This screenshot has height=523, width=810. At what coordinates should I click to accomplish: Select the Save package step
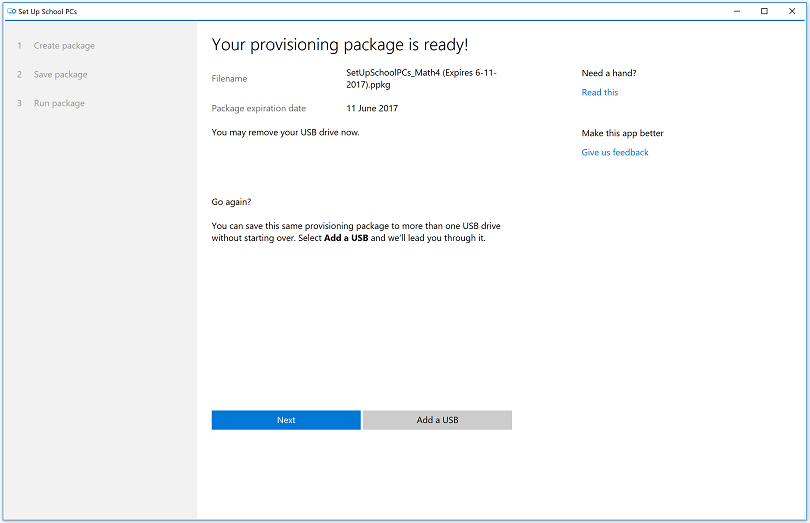[60, 75]
